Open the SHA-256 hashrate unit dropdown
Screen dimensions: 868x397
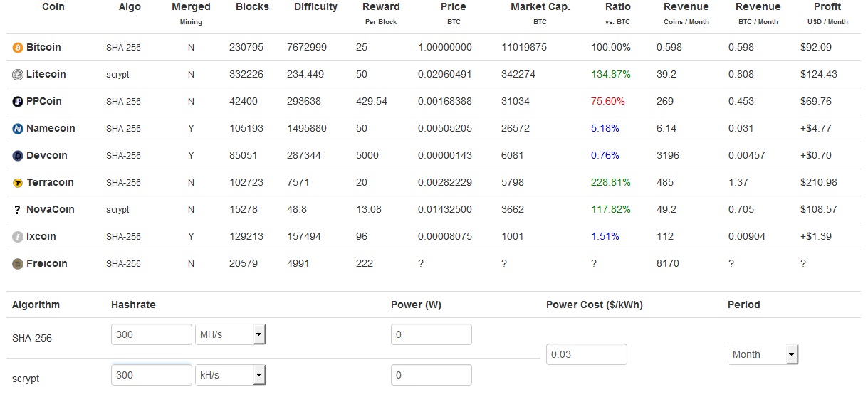tap(230, 334)
